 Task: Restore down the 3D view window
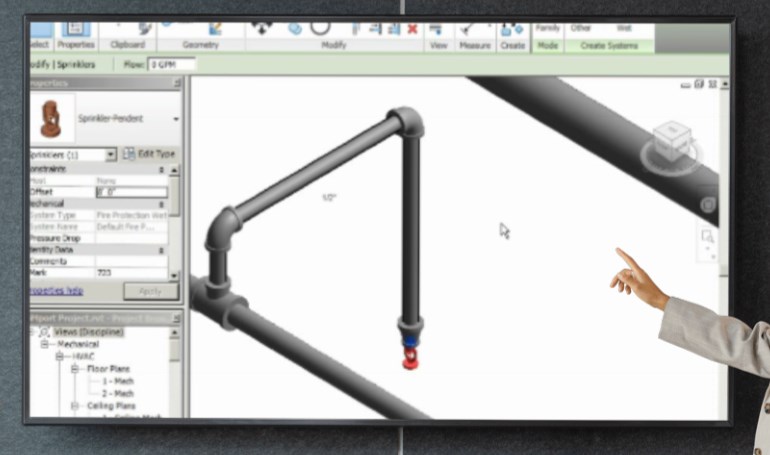[699, 84]
